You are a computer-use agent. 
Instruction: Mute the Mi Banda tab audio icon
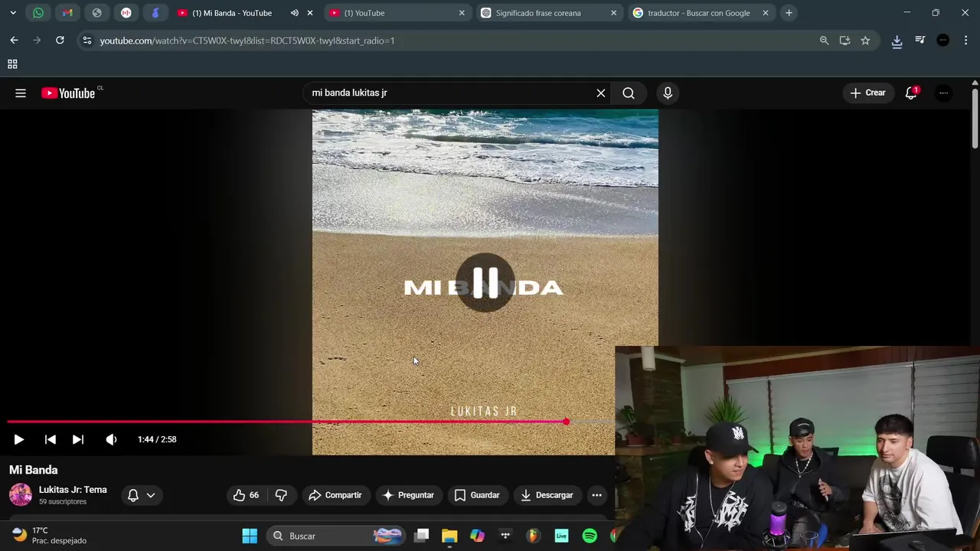294,13
